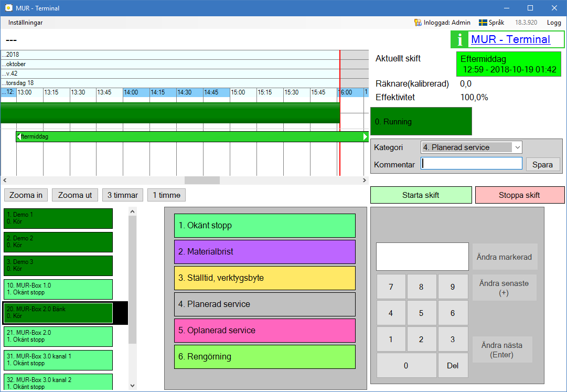567x392 pixels.
Task: Click the Swedish flag Språk icon
Action: (483, 23)
